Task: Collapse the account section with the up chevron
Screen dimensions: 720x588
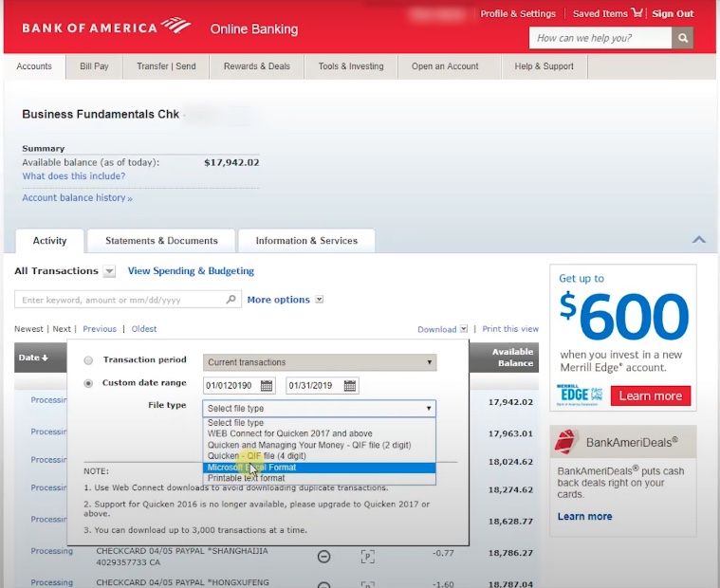Action: point(699,239)
